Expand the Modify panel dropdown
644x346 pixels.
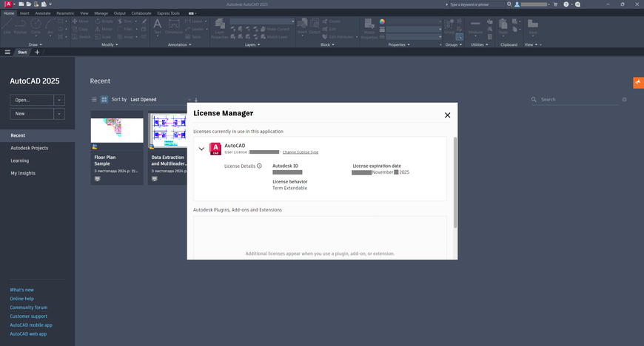coord(110,44)
